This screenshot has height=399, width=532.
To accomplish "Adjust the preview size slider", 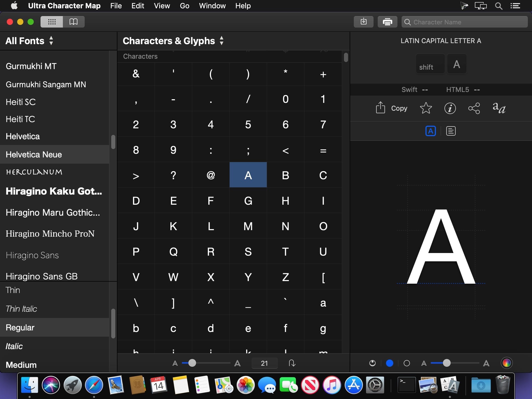I will (455, 363).
